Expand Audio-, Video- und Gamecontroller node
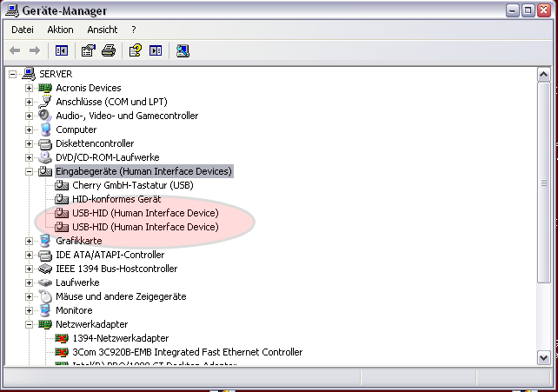Screen dimensions: 558x392 (30, 116)
